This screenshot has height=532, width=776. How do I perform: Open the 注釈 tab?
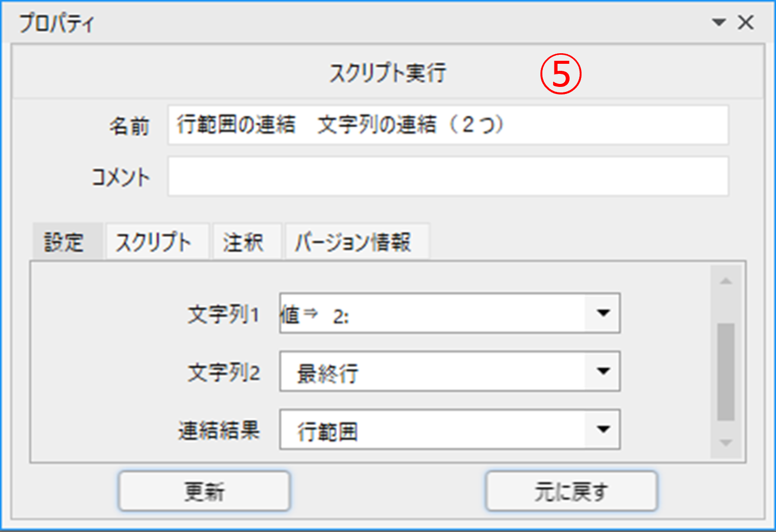click(244, 242)
